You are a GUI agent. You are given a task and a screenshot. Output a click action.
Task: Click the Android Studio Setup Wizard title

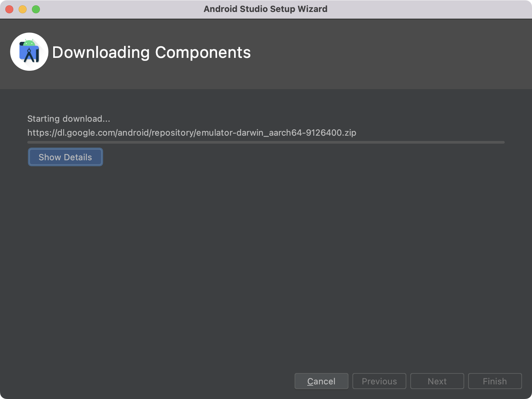tap(266, 9)
